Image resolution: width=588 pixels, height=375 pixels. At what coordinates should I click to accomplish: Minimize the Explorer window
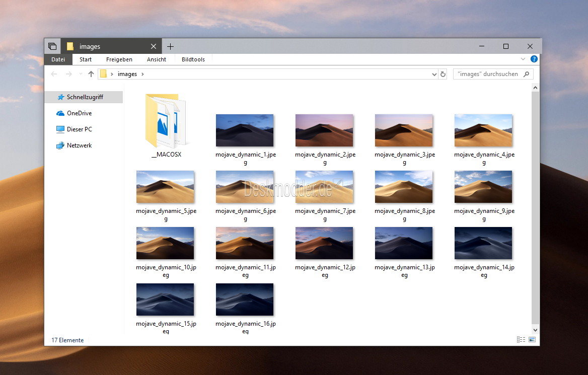pos(482,46)
